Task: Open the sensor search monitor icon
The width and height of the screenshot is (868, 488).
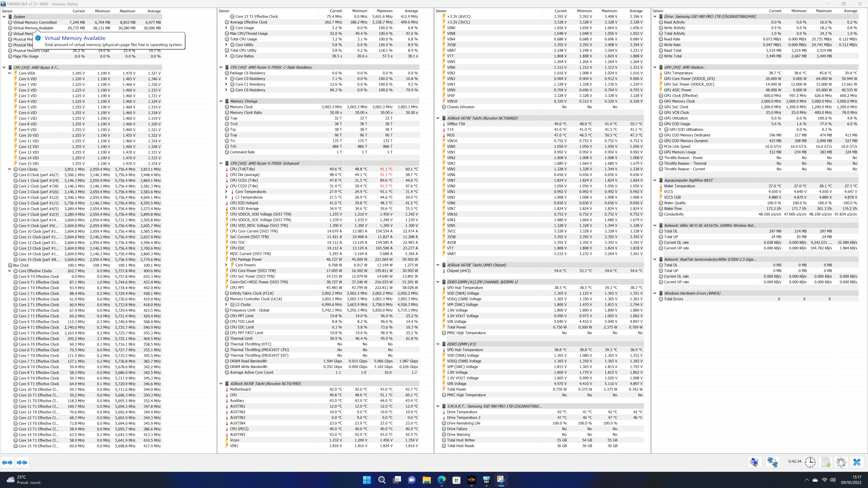Action: pyautogui.click(x=755, y=462)
